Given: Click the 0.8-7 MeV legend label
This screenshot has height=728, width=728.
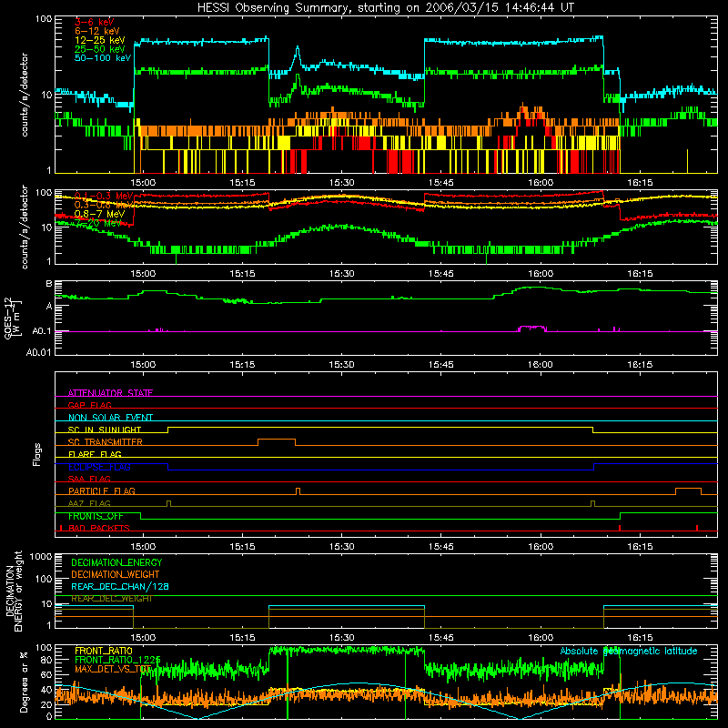Looking at the screenshot, I should pyautogui.click(x=99, y=214).
